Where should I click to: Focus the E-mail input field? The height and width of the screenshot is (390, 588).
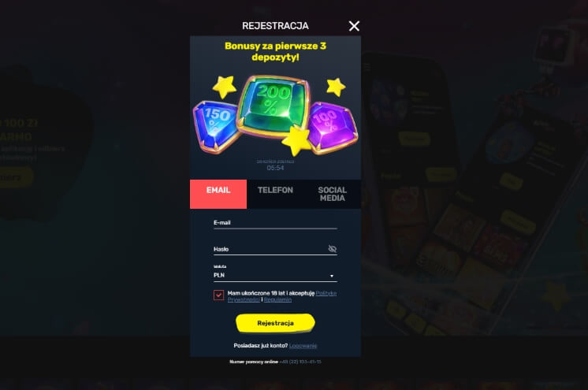point(275,223)
